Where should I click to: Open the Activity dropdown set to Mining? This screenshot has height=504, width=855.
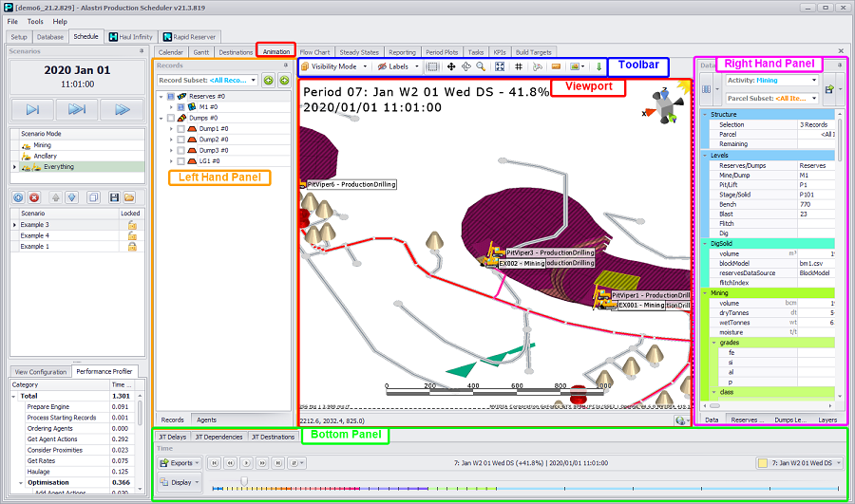pos(771,81)
